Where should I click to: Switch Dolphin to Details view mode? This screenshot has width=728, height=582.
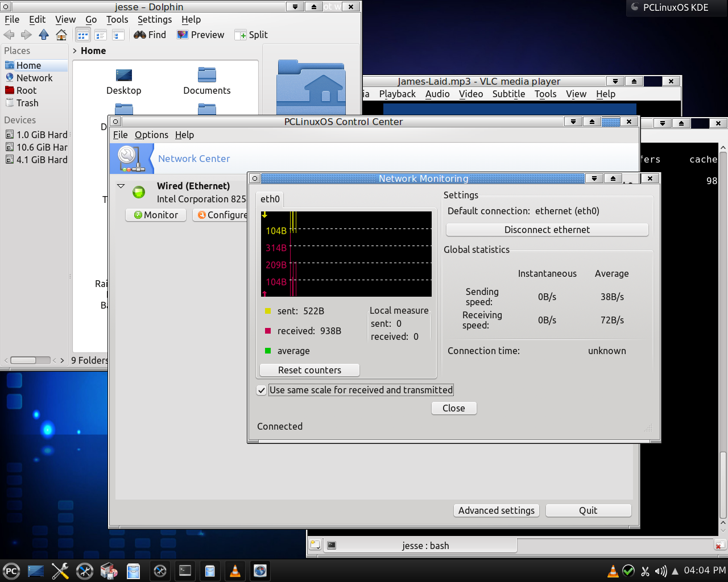[x=101, y=35]
